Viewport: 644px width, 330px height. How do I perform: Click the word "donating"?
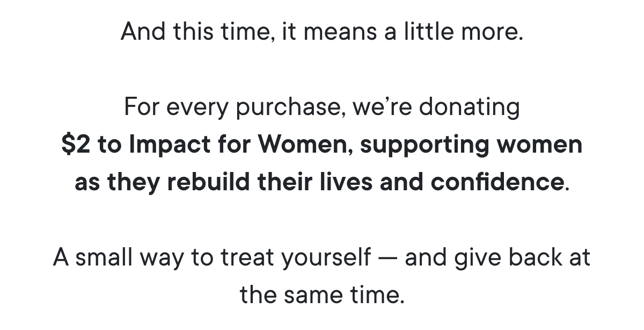click(470, 107)
